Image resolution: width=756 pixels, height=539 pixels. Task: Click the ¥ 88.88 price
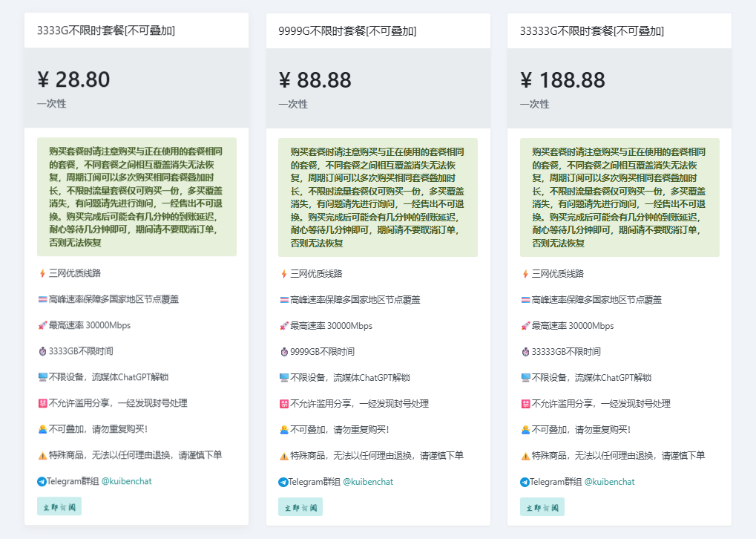[315, 80]
